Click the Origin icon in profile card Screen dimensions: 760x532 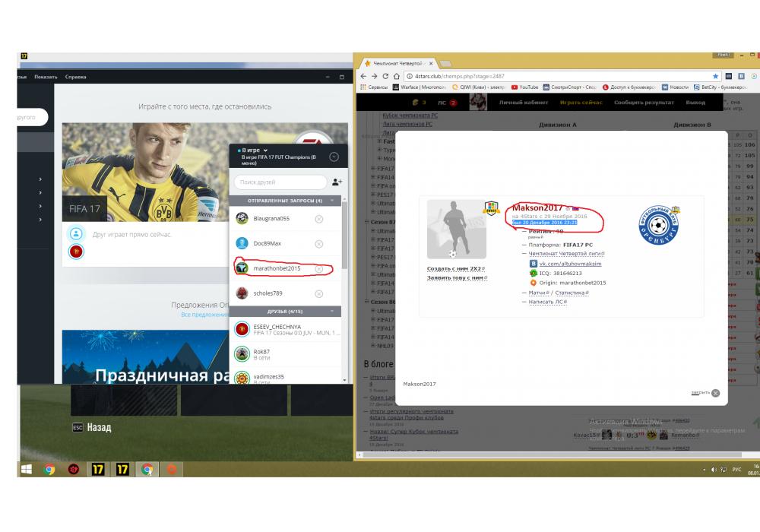click(x=534, y=283)
